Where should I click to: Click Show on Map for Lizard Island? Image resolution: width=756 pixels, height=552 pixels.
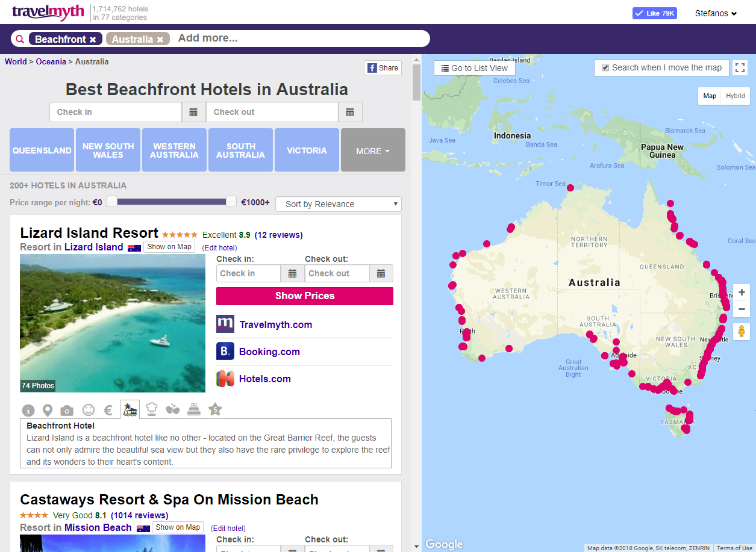coord(169,247)
